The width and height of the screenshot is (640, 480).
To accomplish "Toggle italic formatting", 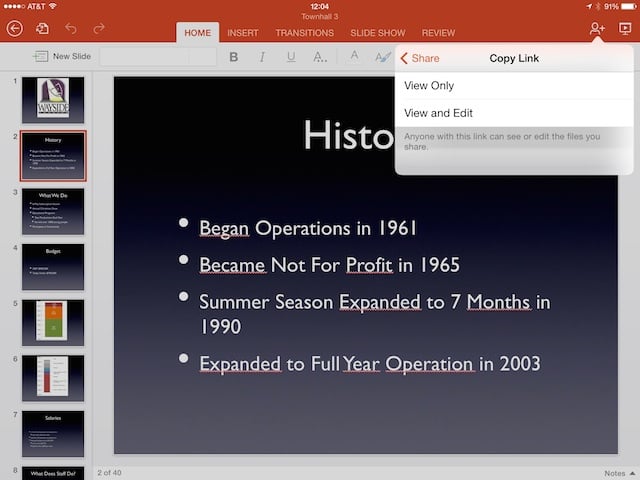I will [x=262, y=57].
